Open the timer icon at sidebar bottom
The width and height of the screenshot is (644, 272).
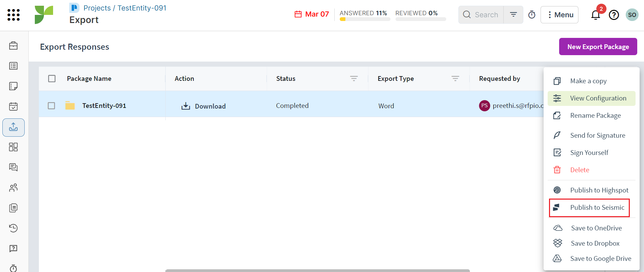coord(14,268)
